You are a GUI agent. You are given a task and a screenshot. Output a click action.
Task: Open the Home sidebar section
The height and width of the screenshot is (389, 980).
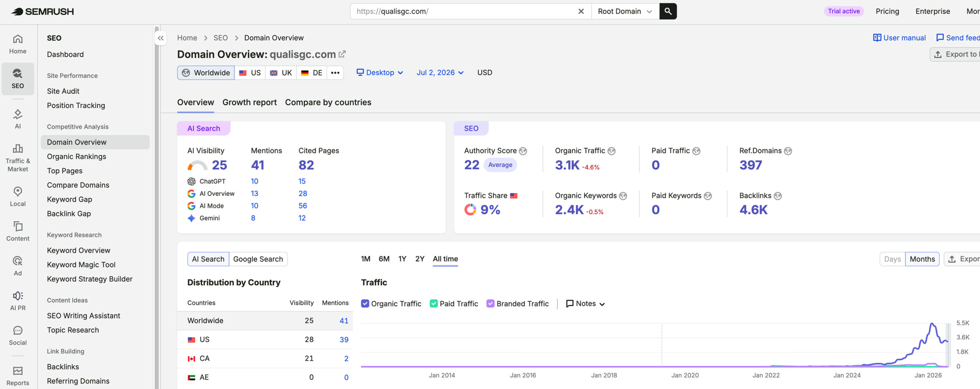pyautogui.click(x=18, y=44)
